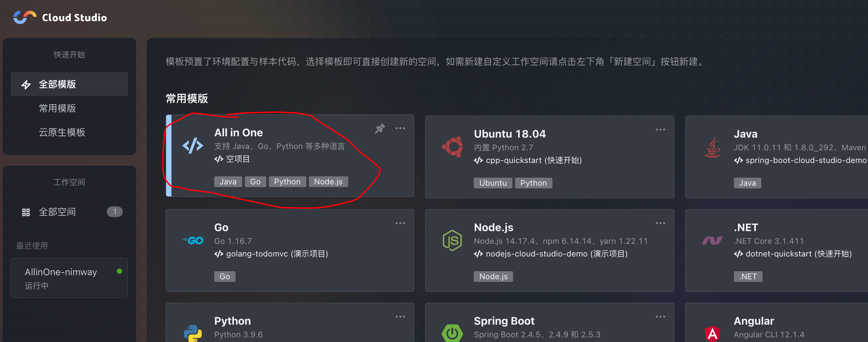Viewport: 868px width, 342px height.
Task: Click the Go language logo
Action: pyautogui.click(x=192, y=240)
